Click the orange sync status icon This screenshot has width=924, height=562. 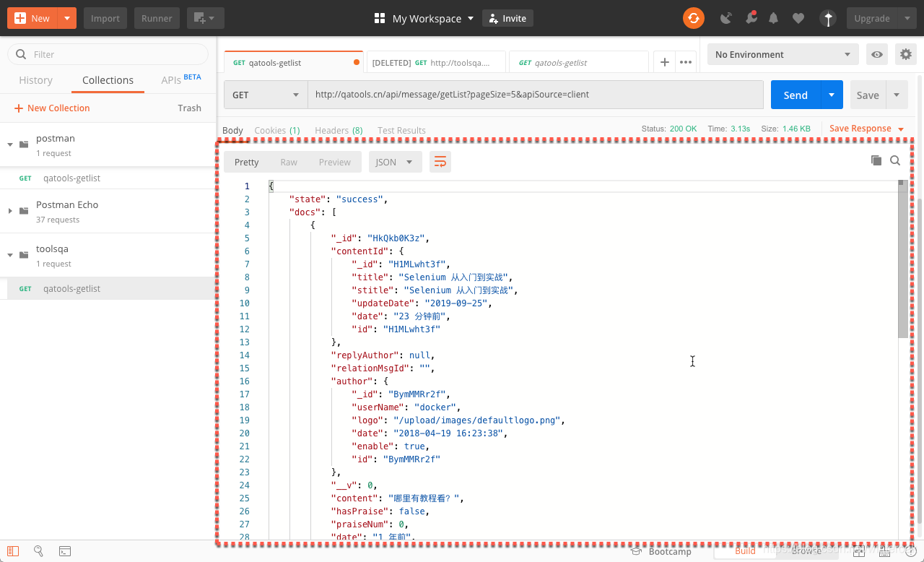(x=694, y=18)
